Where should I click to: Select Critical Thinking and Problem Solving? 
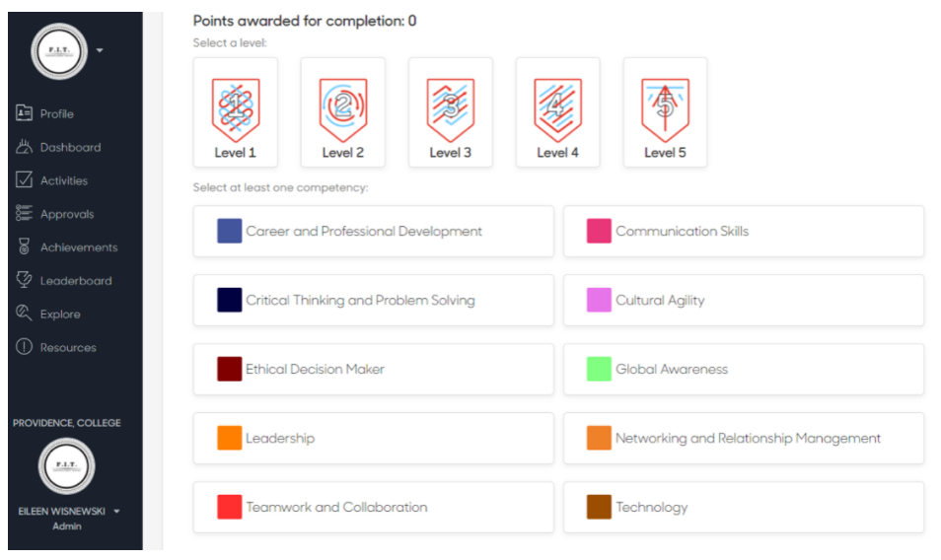coord(373,301)
